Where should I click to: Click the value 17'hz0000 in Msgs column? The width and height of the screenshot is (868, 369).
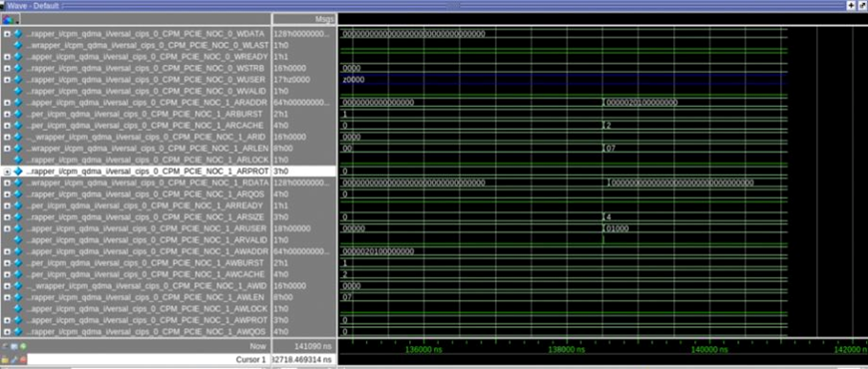pos(292,80)
